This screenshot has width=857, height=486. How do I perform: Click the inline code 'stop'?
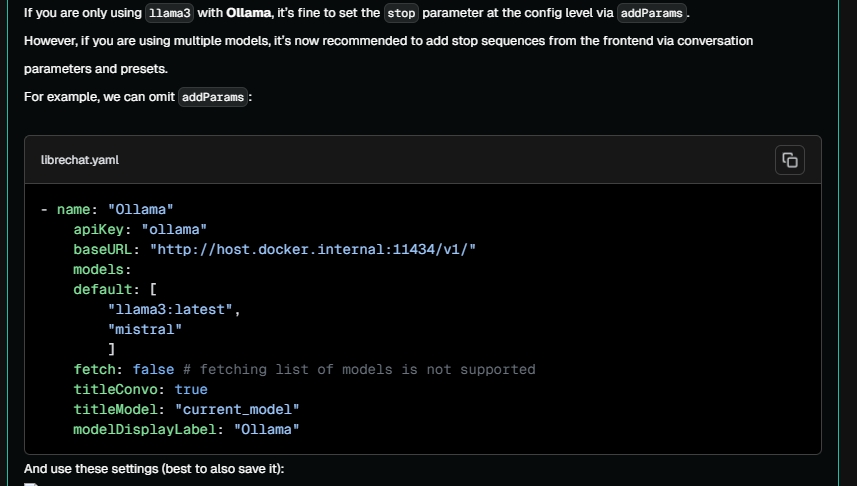tap(400, 14)
